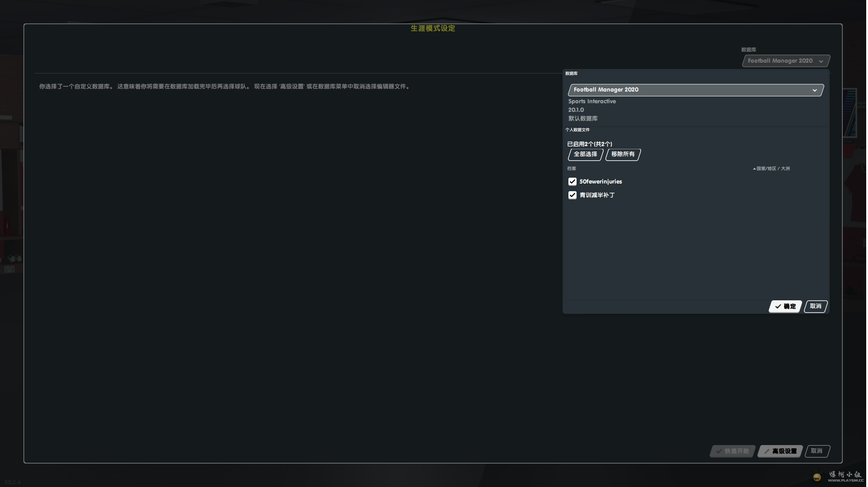Click the 50fewerinjuries file name

pos(601,182)
